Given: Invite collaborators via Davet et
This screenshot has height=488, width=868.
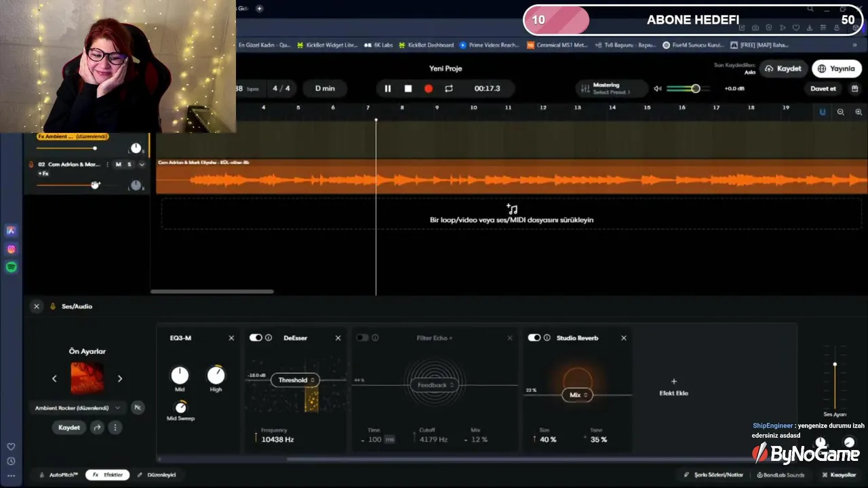Looking at the screenshot, I should click(x=823, y=89).
